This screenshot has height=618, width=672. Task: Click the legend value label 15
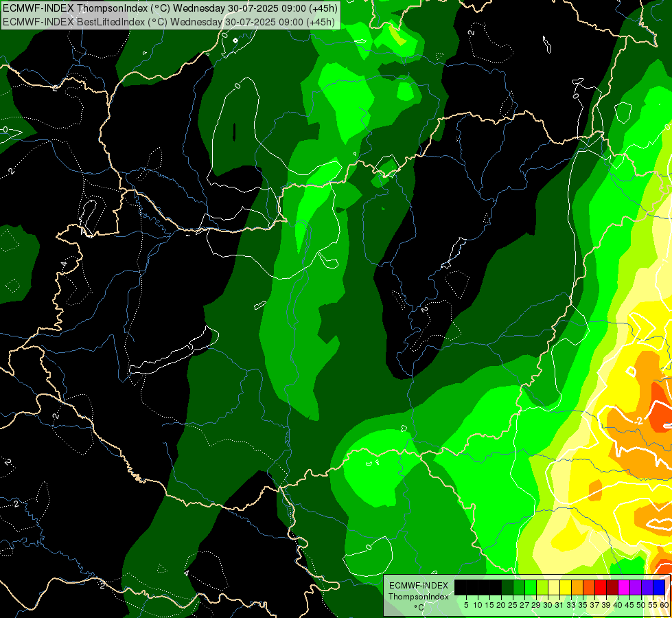(x=489, y=605)
